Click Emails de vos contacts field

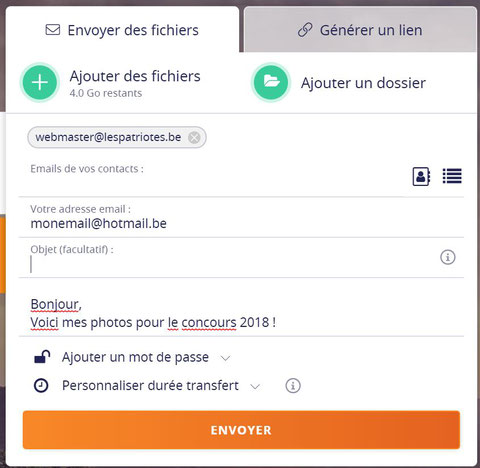[213, 177]
